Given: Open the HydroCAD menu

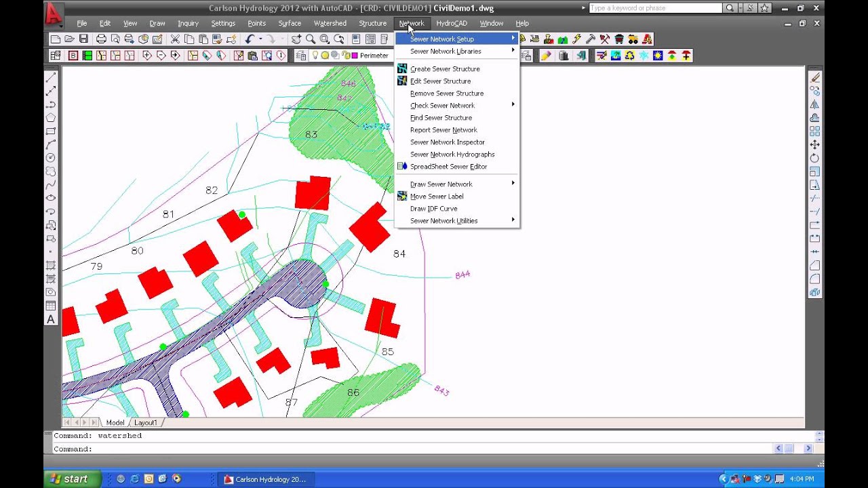Looking at the screenshot, I should 452,23.
